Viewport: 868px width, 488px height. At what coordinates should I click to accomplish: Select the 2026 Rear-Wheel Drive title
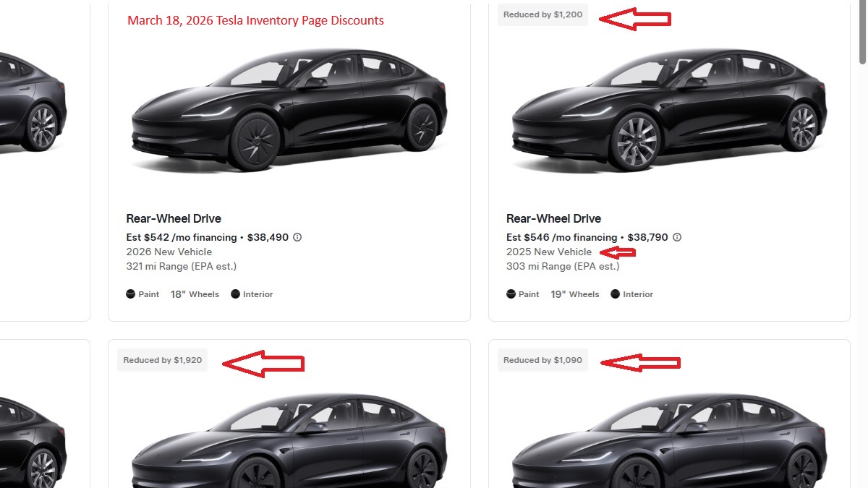coord(174,218)
